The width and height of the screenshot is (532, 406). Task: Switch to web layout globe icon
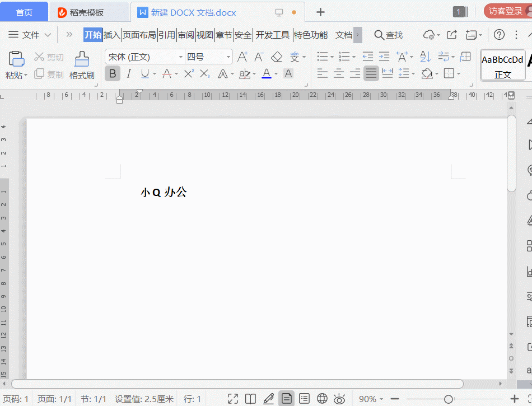[322, 399]
